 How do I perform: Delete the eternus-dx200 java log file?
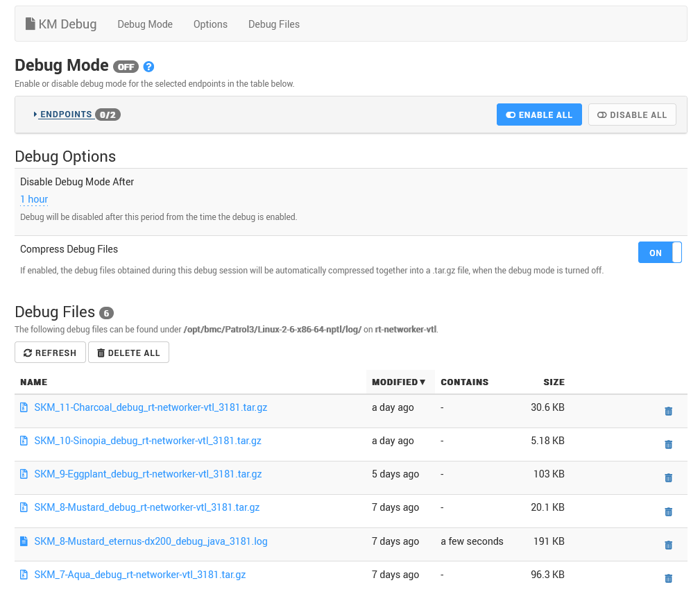click(668, 545)
